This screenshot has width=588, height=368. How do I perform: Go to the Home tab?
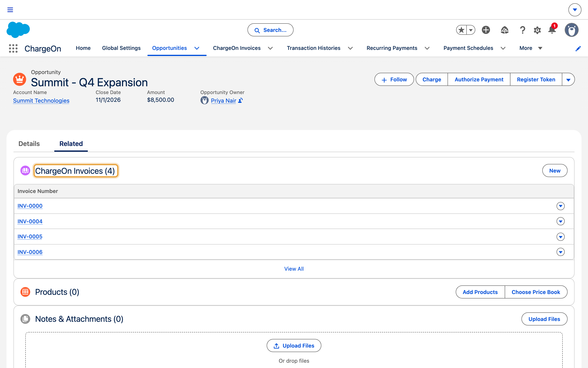tap(83, 48)
